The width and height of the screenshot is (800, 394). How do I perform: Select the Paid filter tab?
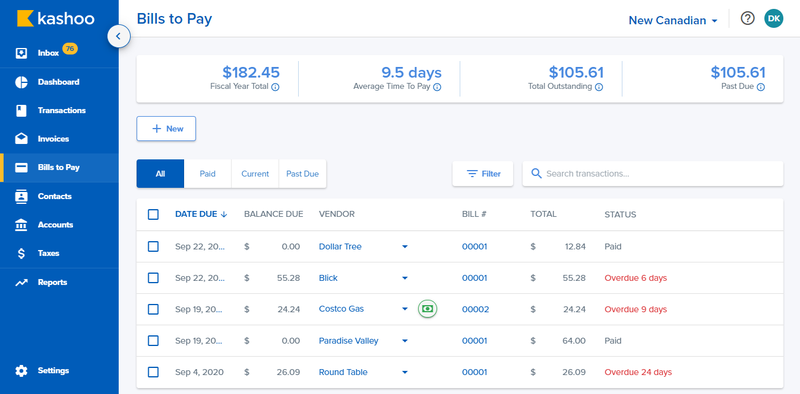[x=208, y=174]
